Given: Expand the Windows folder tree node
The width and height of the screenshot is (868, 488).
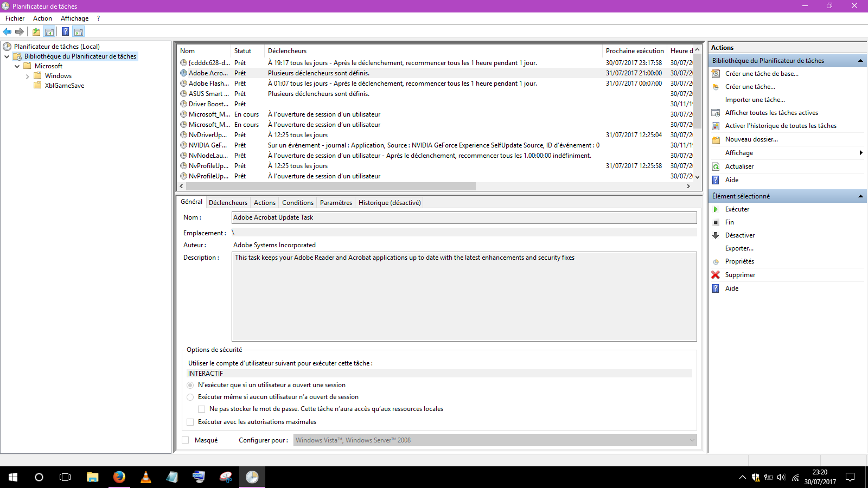Looking at the screenshot, I should (27, 76).
